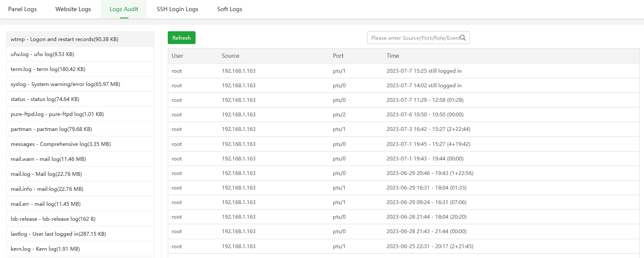Open messages Comprehensive log
Viewport: 644px width, 258px height.
pyautogui.click(x=61, y=144)
